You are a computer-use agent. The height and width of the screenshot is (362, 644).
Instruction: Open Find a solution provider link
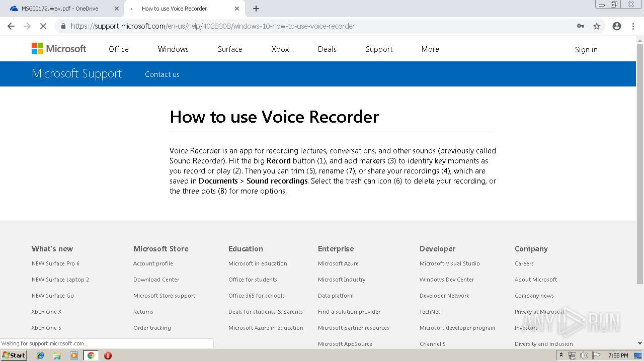[349, 312]
